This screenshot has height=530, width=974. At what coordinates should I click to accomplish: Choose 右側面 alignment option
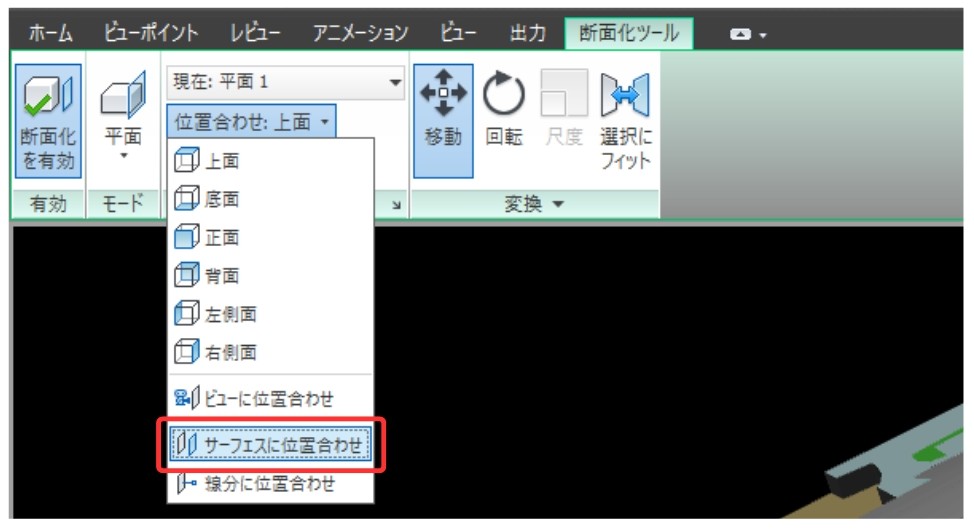pos(271,352)
